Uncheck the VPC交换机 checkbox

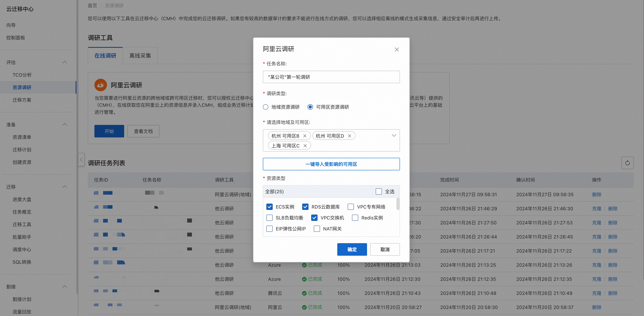pos(314,218)
